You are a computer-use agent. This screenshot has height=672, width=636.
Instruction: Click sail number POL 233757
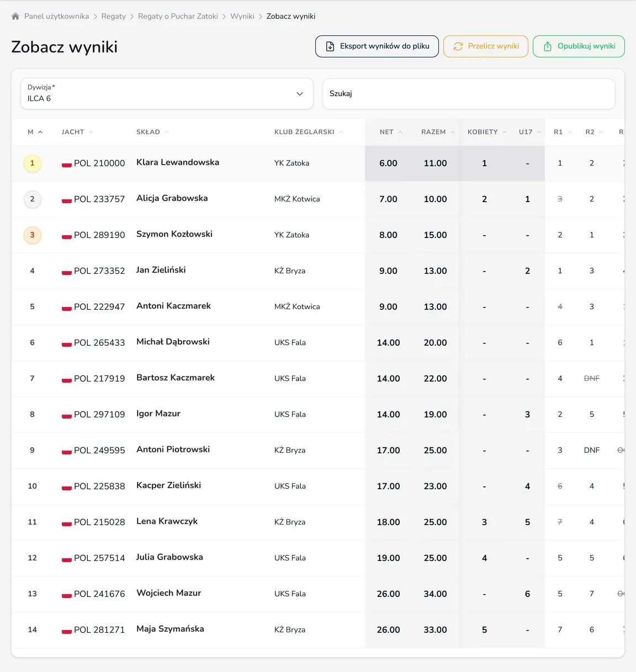coord(99,199)
